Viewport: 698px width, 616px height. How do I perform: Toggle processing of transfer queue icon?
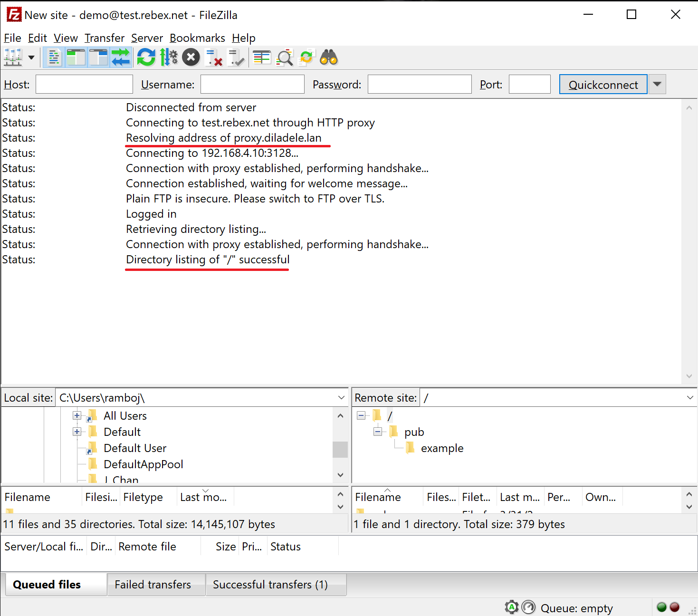169,58
